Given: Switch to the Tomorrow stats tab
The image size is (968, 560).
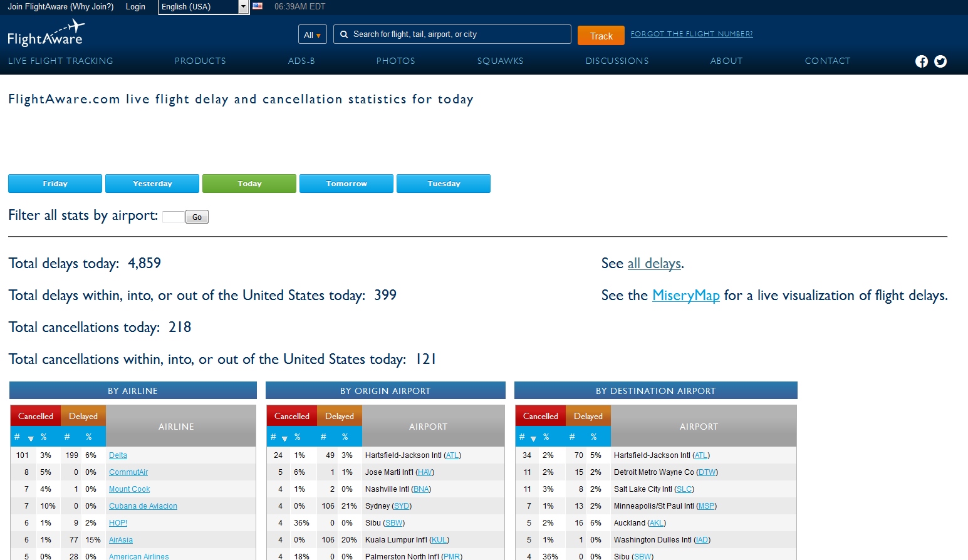Looking at the screenshot, I should [x=346, y=184].
